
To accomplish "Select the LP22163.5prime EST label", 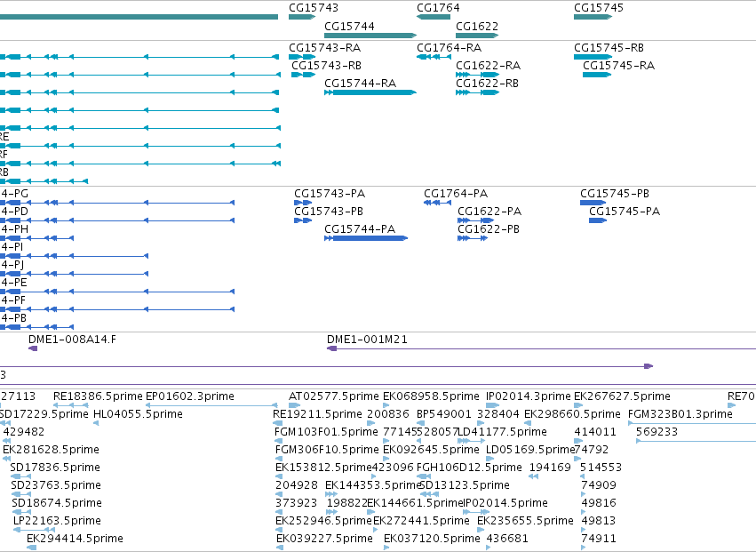I will [57, 522].
